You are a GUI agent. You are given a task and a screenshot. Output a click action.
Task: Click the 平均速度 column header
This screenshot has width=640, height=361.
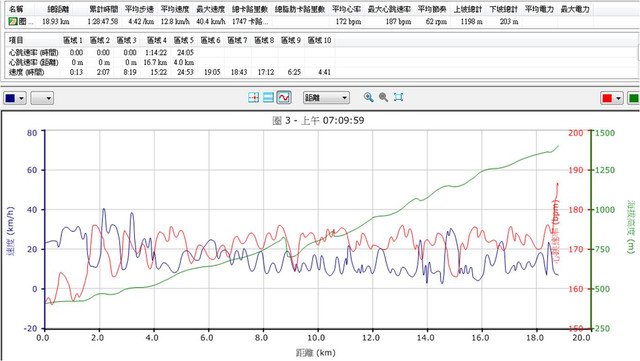point(175,9)
